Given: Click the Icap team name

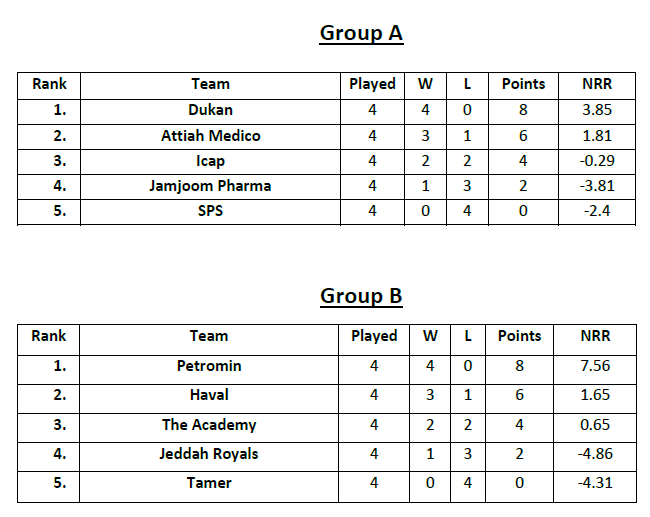Looking at the screenshot, I should click(210, 161).
